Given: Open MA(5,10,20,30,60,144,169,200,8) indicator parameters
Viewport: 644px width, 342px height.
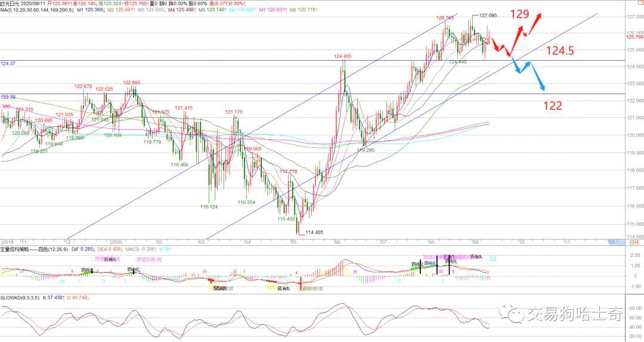Looking at the screenshot, I should tap(37, 10).
